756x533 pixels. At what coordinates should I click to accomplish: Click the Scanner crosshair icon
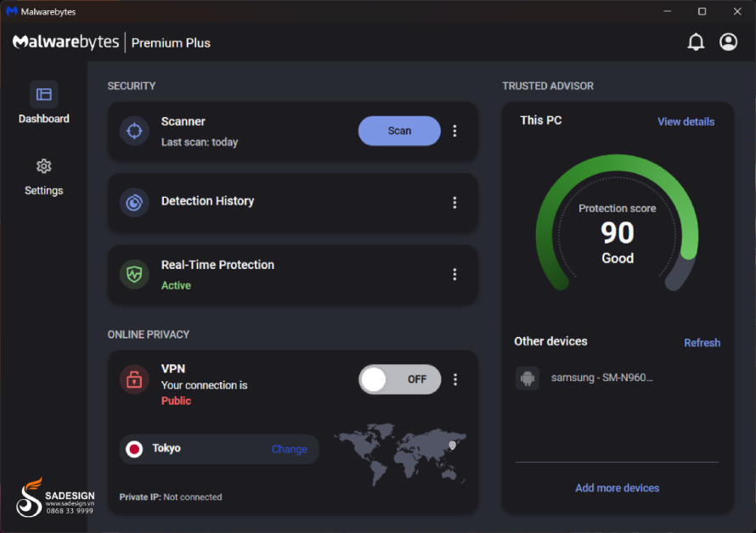point(134,131)
